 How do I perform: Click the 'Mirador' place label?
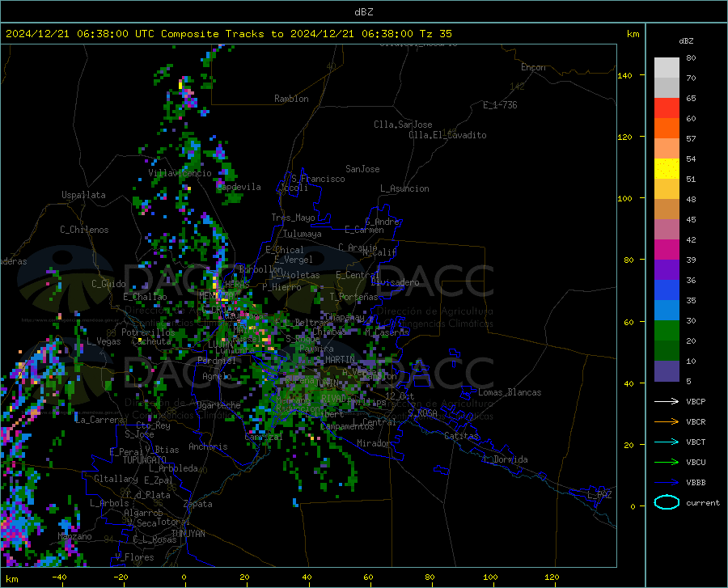coord(374,443)
